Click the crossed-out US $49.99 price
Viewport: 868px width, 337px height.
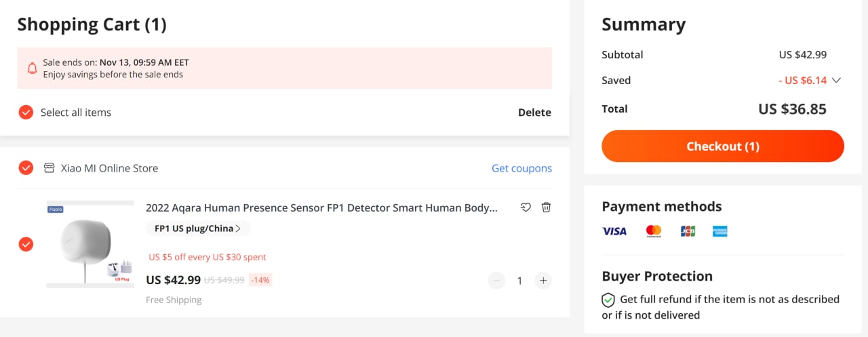pos(224,280)
